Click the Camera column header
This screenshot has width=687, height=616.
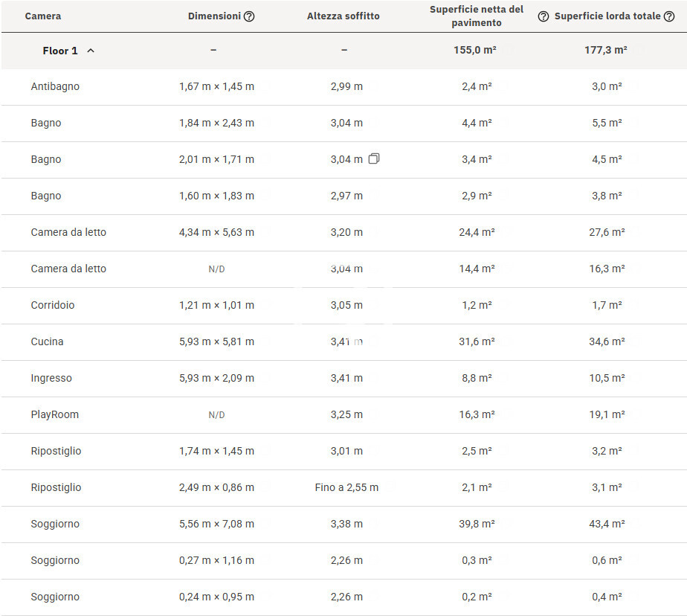43,16
